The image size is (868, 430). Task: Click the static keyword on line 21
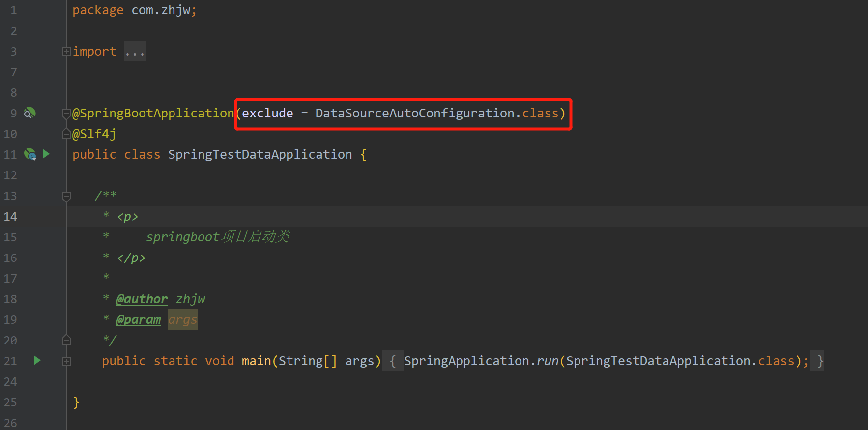175,361
